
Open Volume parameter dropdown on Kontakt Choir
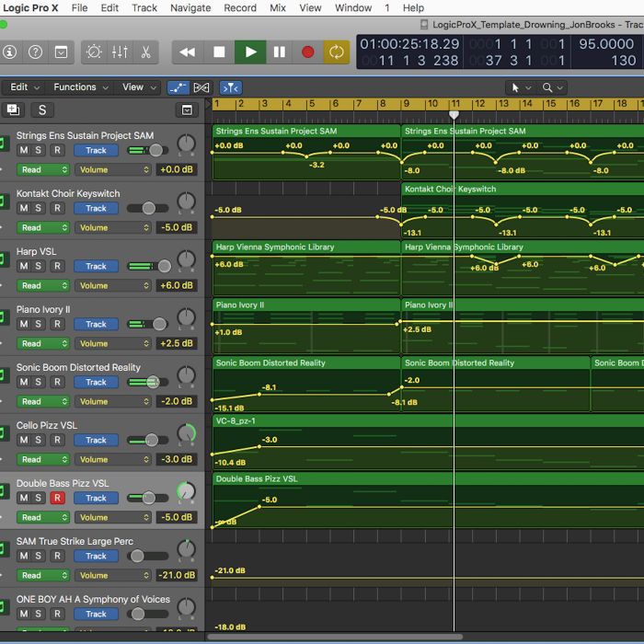113,227
